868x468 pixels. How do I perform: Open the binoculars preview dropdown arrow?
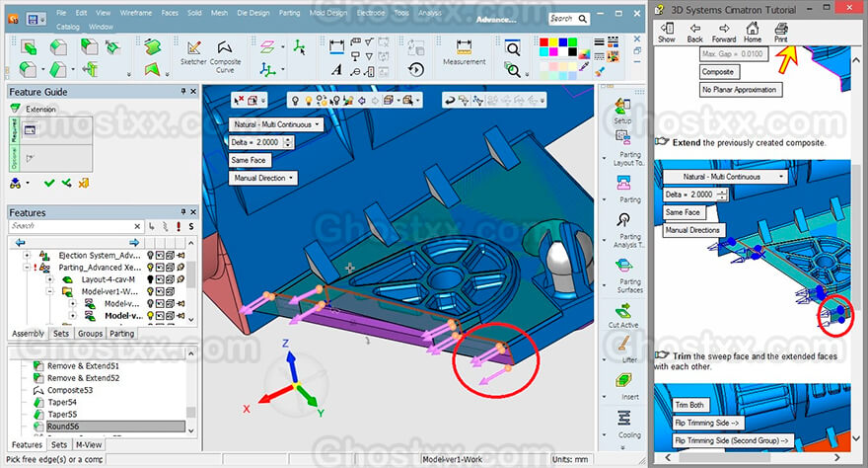[28, 184]
